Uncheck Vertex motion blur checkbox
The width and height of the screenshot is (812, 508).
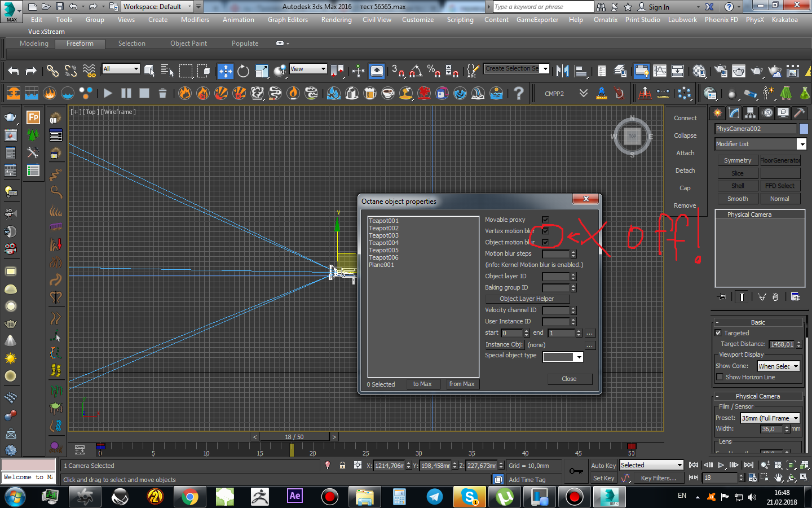pyautogui.click(x=545, y=231)
